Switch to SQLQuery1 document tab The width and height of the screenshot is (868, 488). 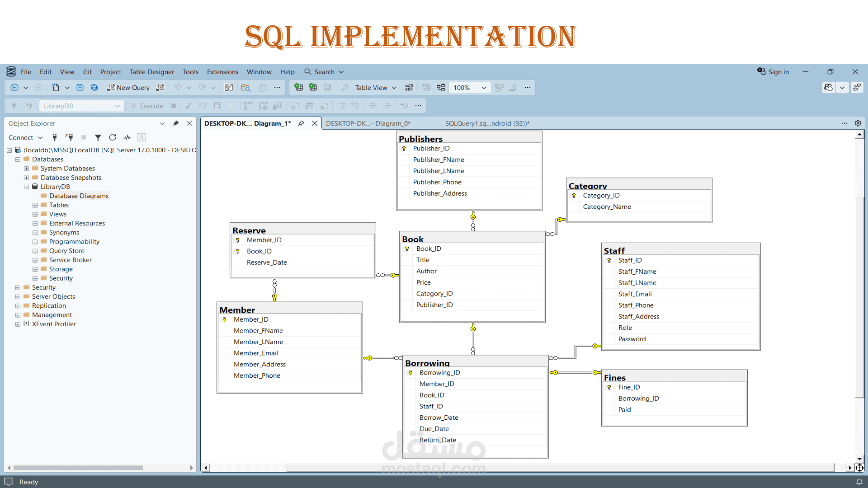point(487,123)
